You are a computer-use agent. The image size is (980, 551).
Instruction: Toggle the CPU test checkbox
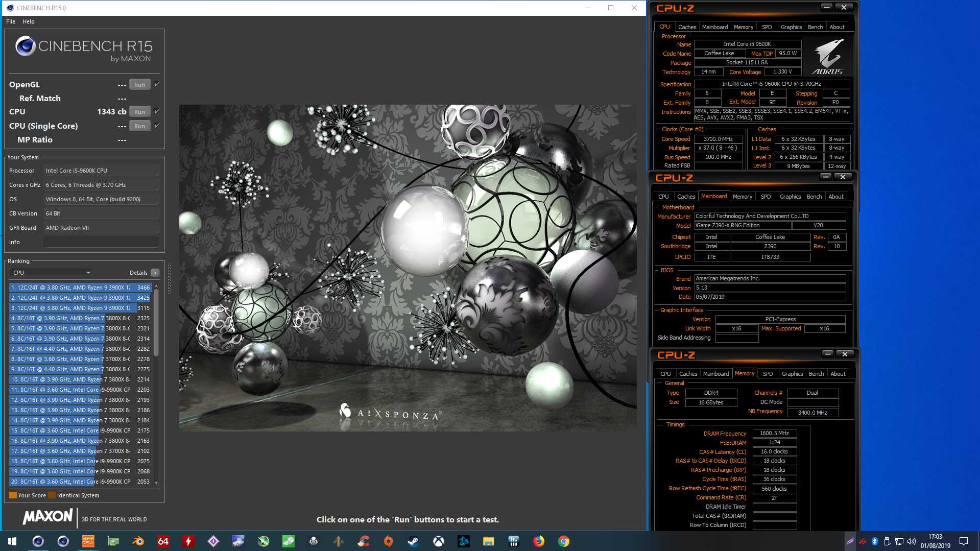coord(157,111)
